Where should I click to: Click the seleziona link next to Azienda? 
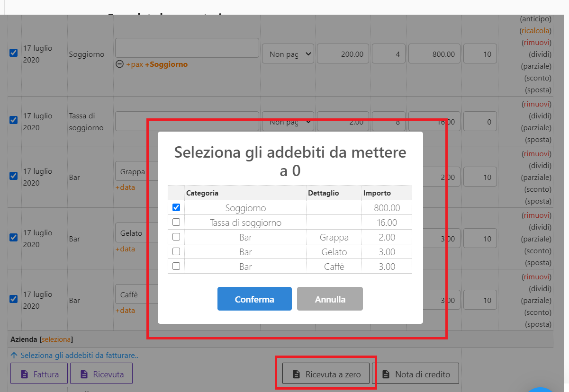pyautogui.click(x=56, y=339)
